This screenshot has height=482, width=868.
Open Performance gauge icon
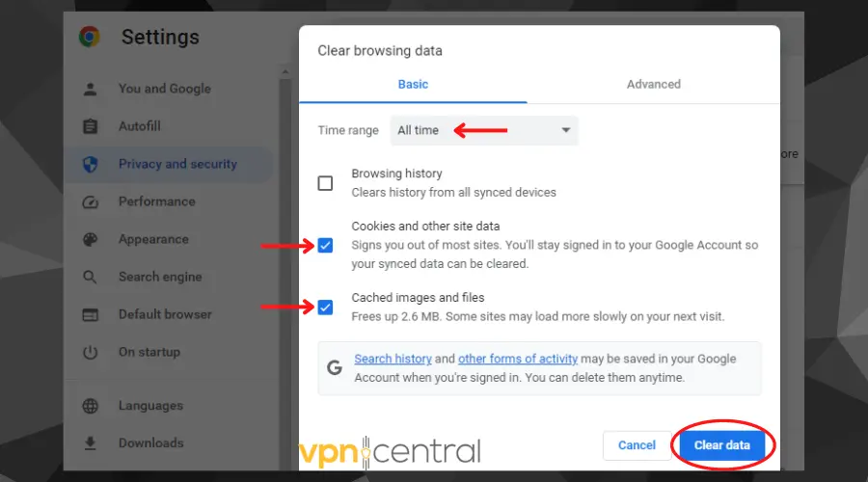(x=90, y=201)
